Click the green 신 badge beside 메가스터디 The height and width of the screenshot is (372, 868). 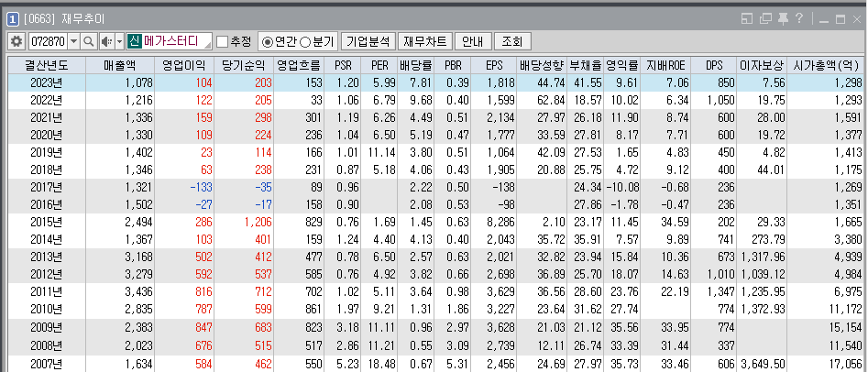[134, 41]
